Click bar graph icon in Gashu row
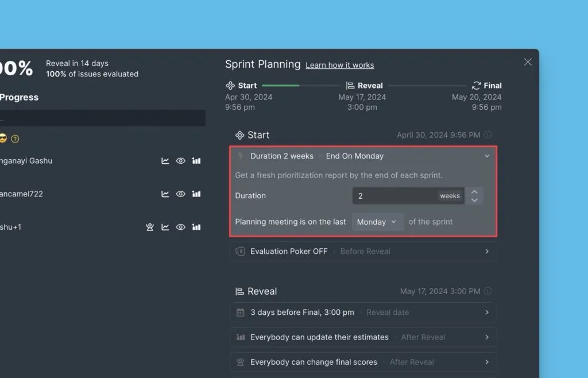The width and height of the screenshot is (588, 378). click(x=196, y=161)
